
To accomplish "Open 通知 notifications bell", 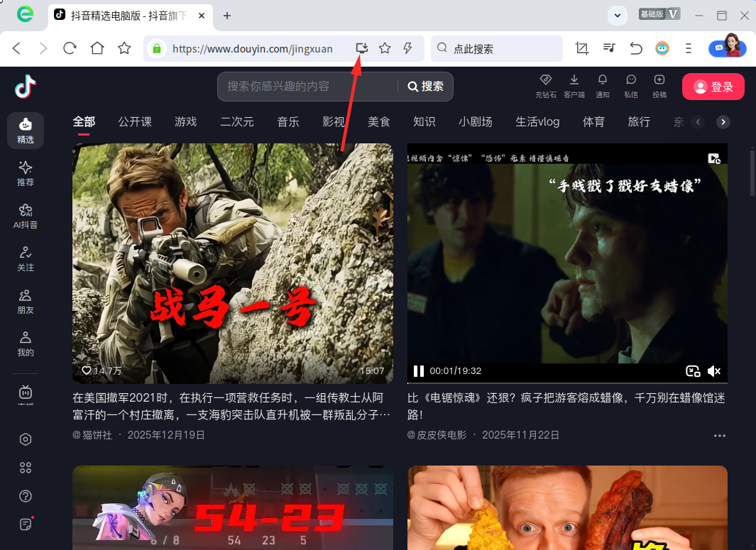I will coord(603,87).
